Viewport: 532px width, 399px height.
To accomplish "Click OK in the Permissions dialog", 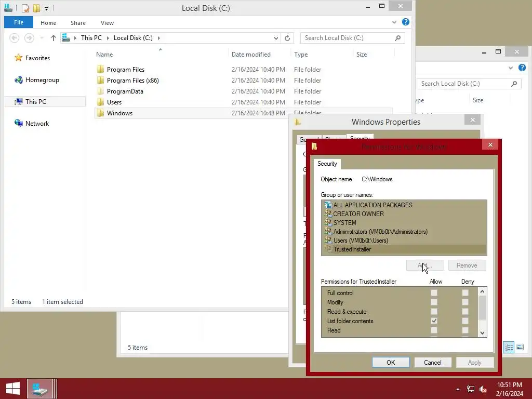I will pyautogui.click(x=391, y=362).
